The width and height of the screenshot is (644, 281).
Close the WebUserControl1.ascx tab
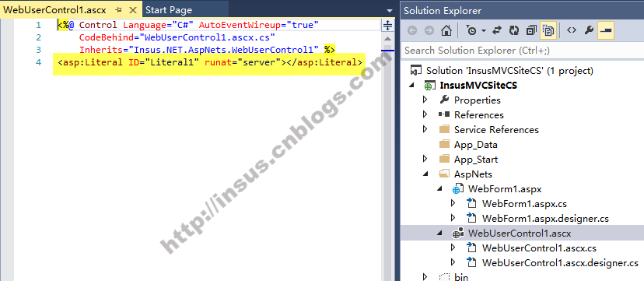click(133, 10)
